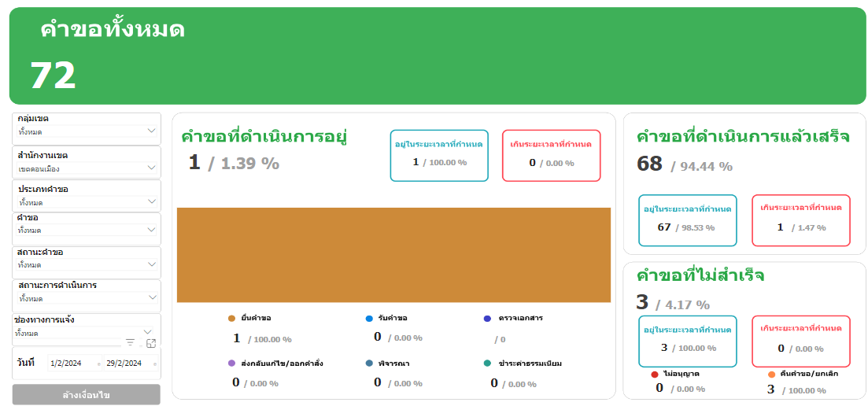Select the blue รับคำขอ legend marker
Screen dimensions: 868x406
(369, 319)
